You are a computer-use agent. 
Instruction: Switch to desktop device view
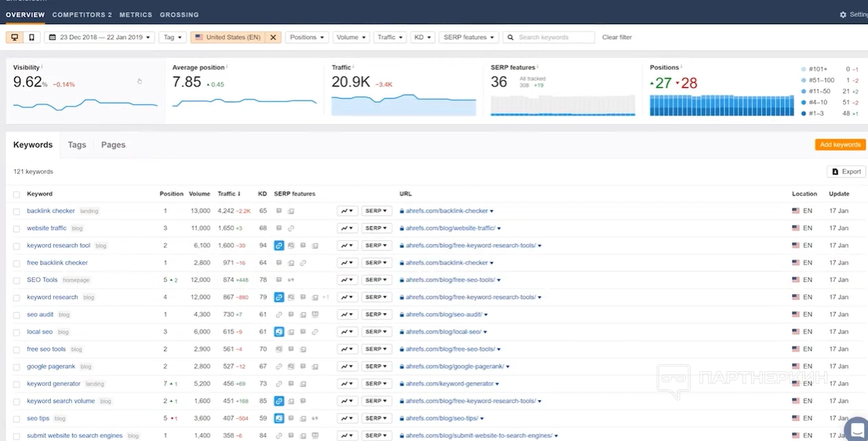(x=15, y=37)
